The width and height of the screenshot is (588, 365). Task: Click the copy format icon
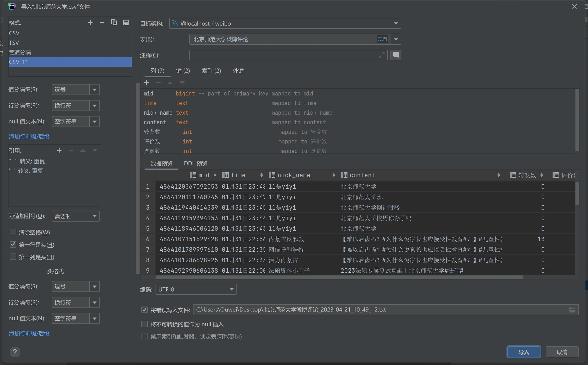[114, 22]
